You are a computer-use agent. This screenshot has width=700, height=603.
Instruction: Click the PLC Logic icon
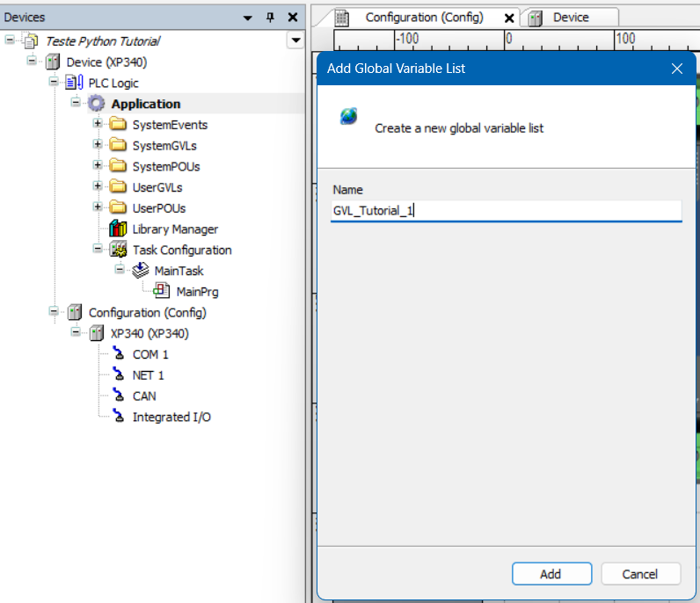[74, 83]
